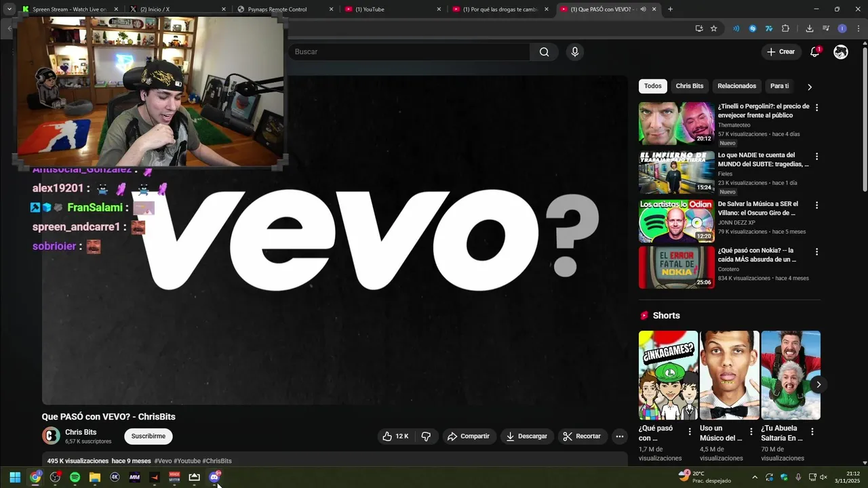Viewport: 868px width, 488px height.
Task: Bookmark this page with star icon
Action: 714,28
